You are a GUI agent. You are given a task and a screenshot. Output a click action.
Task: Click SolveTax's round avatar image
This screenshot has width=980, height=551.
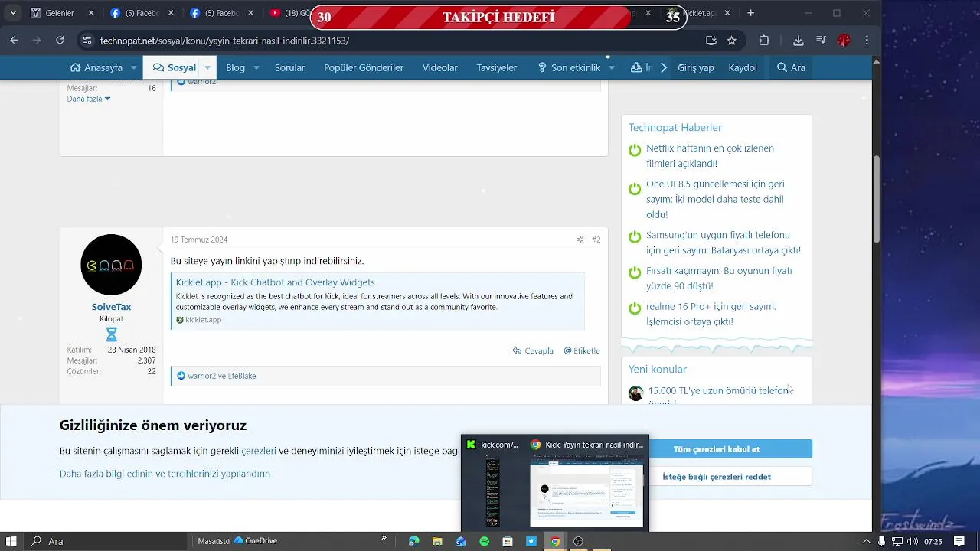click(111, 265)
